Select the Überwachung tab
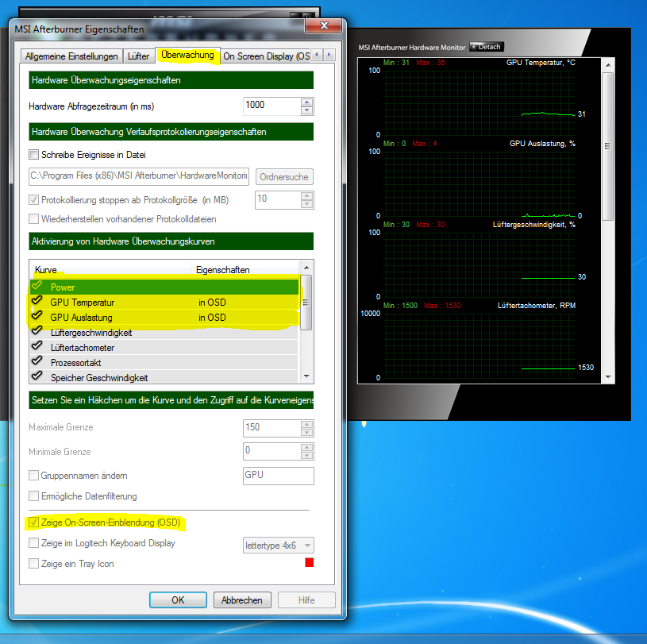647x644 pixels. [187, 55]
